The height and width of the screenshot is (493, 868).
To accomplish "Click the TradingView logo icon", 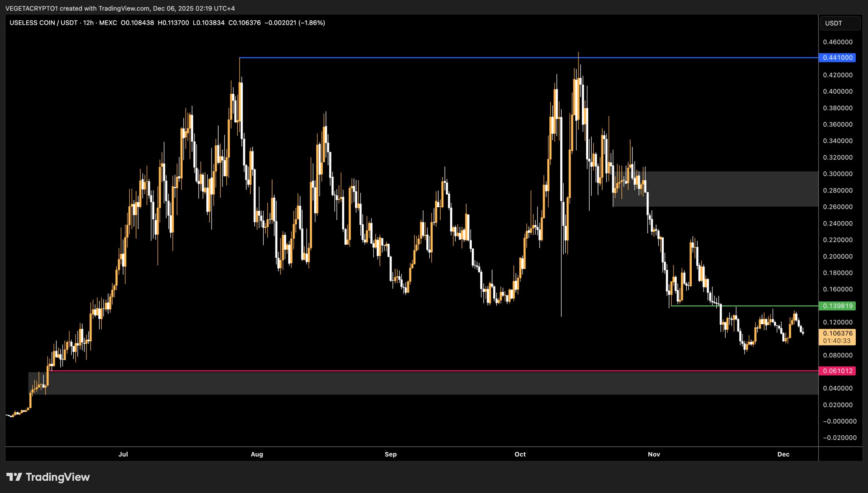I will pos(14,477).
